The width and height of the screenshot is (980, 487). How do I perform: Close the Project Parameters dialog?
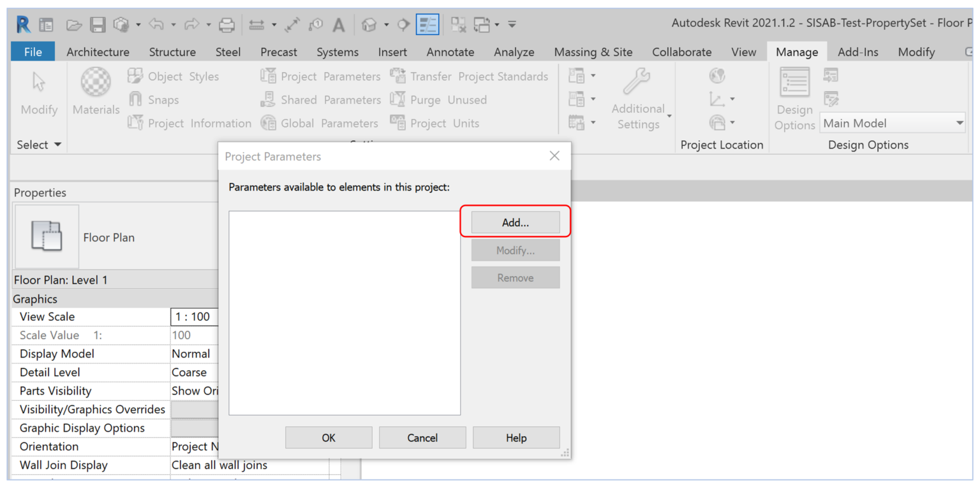[554, 156]
